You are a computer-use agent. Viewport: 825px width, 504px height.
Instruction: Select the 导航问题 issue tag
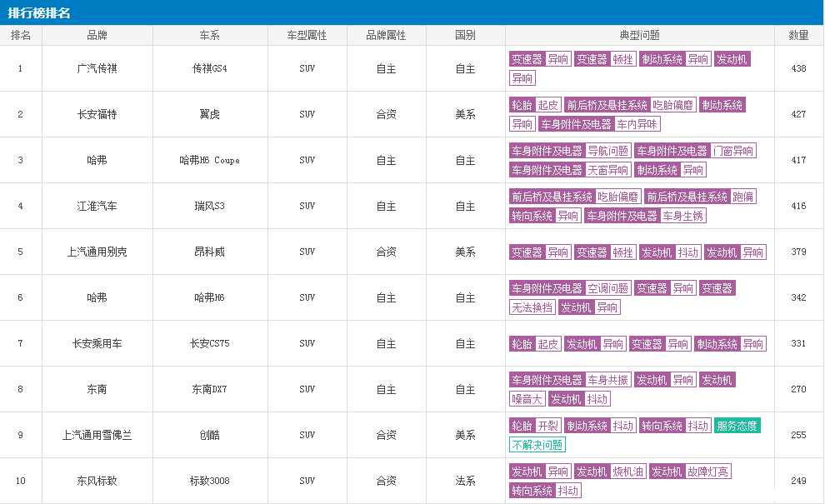coord(607,151)
